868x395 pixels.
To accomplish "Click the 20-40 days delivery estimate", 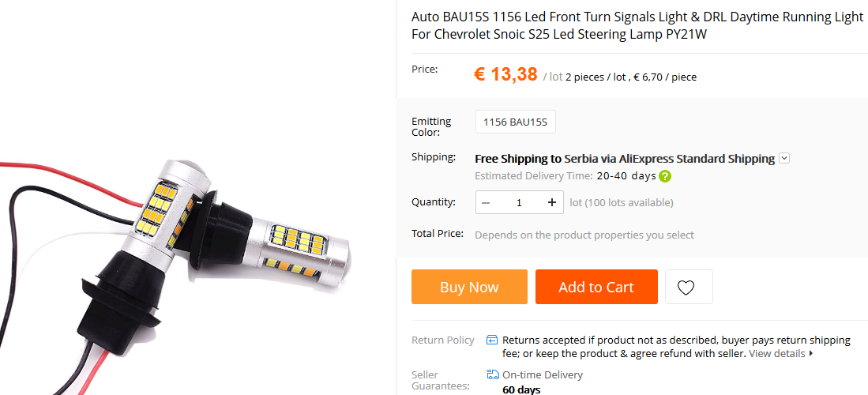I will click(626, 175).
